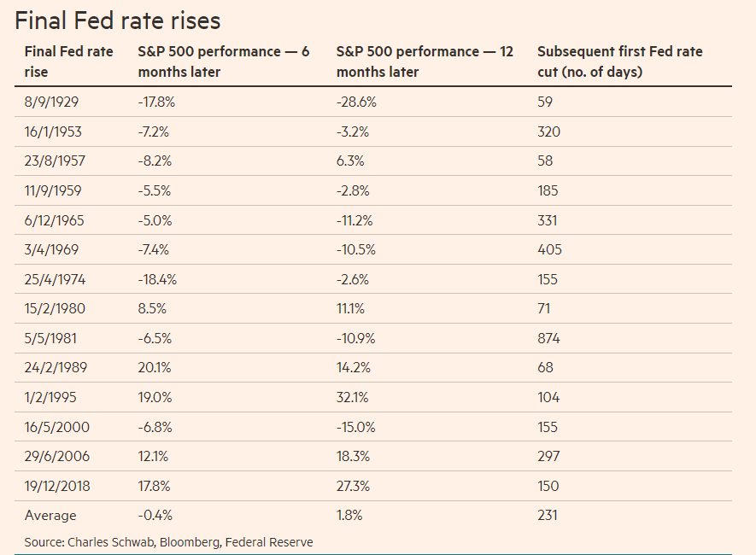
Task: Select the -28.6% value in the 1929 row
Action: pos(356,102)
